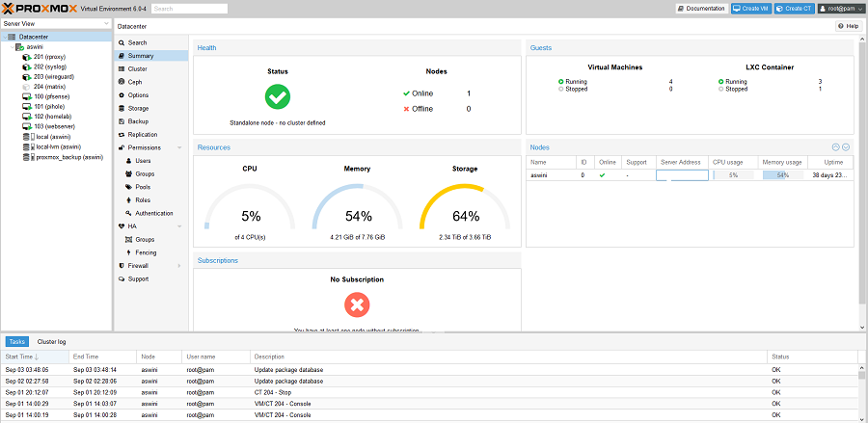Click the Support chat icon
This screenshot has width=868, height=423.
122,279
